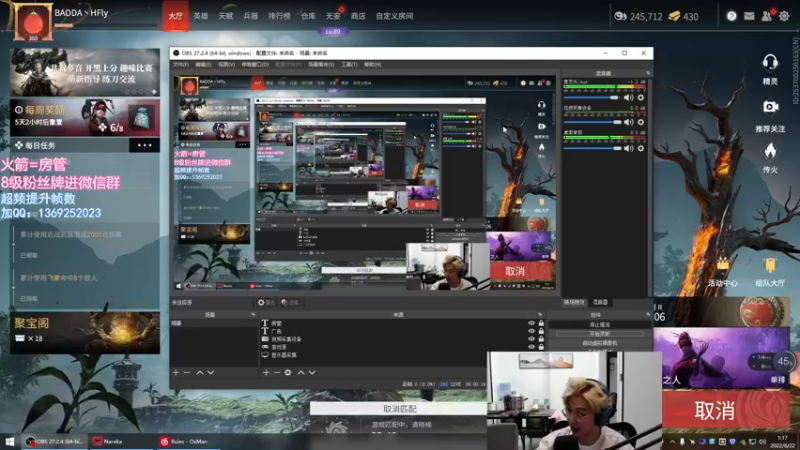Add a new source with plus icon
This screenshot has height=450, width=800.
[x=266, y=372]
